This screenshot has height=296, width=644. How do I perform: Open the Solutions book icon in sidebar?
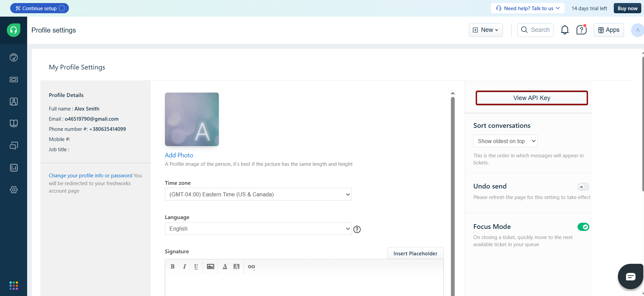[14, 123]
